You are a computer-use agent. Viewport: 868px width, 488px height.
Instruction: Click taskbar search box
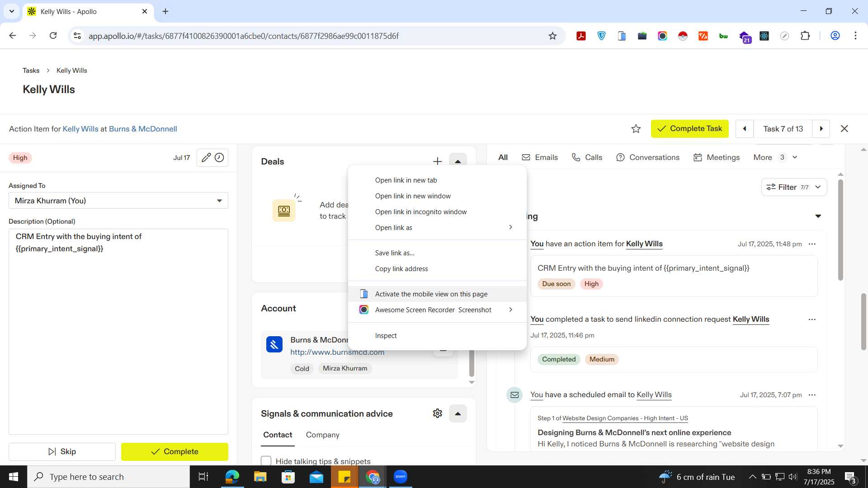[x=108, y=477]
